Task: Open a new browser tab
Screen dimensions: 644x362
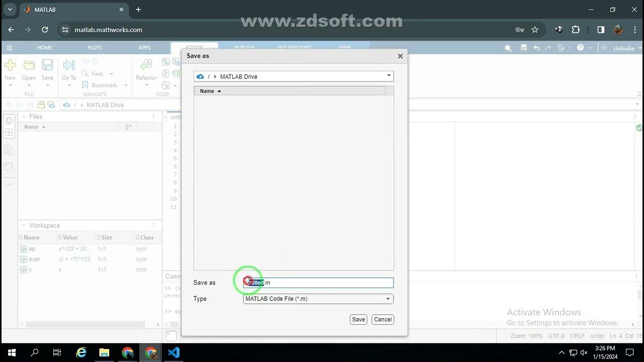Action: [x=138, y=10]
